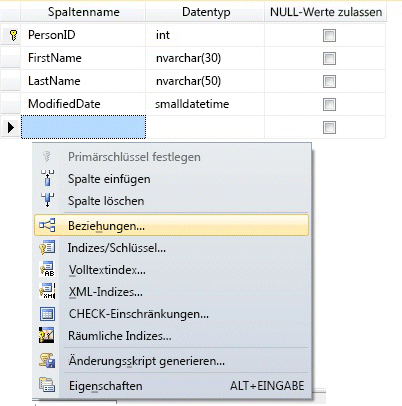Toggle NULL allowed checkbox for PersonID
Screen dimensions: 402x406
[329, 36]
